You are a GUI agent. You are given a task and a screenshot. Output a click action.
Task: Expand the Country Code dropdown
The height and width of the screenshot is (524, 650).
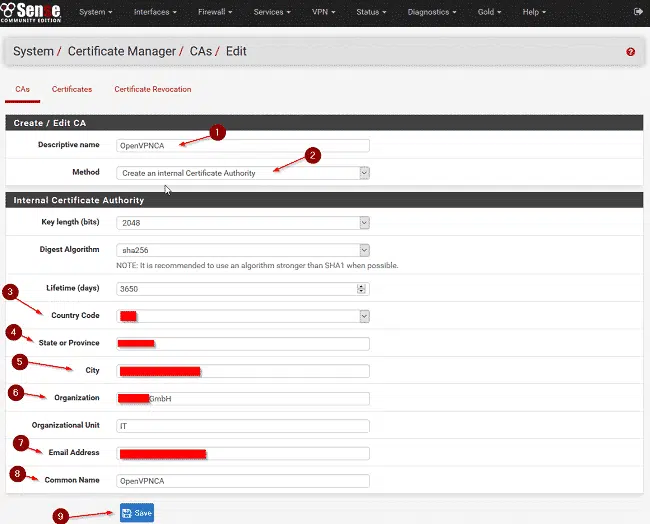click(243, 316)
